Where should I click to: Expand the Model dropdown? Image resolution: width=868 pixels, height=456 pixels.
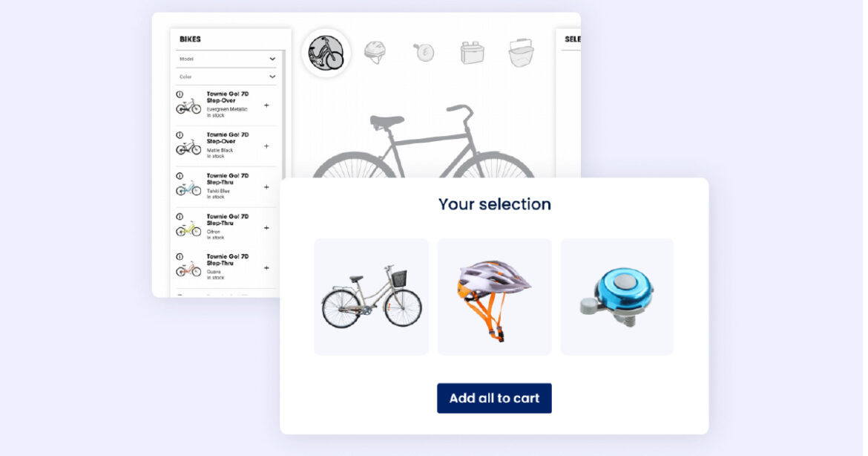[x=226, y=59]
